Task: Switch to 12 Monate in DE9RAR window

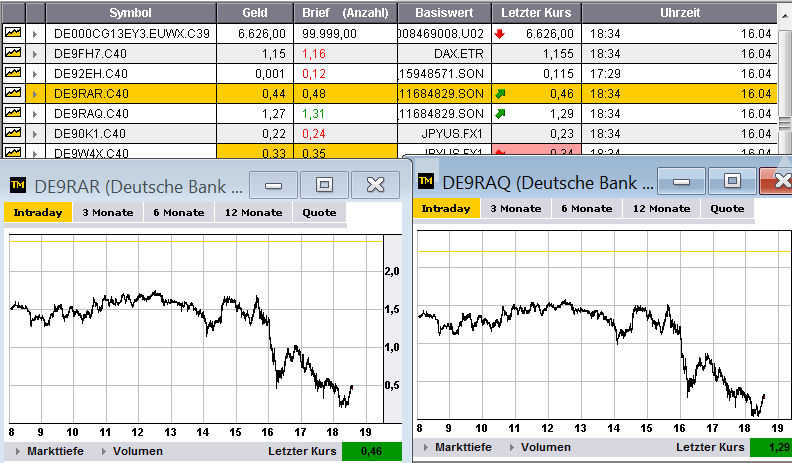Action: 254,213
